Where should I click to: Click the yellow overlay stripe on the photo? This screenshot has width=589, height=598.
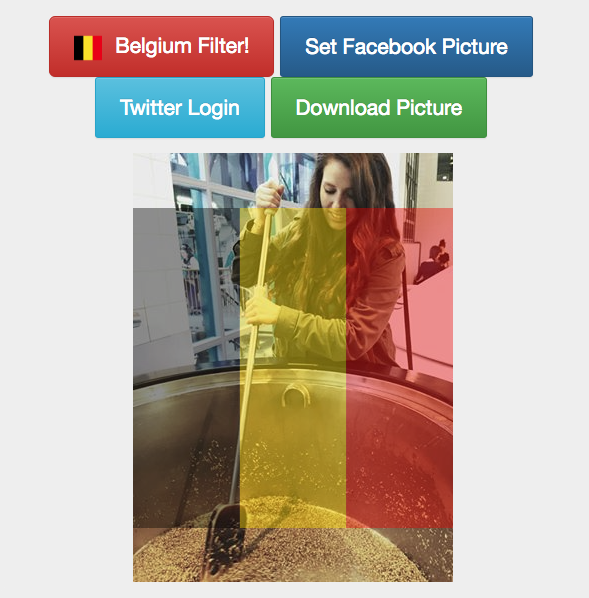click(293, 368)
